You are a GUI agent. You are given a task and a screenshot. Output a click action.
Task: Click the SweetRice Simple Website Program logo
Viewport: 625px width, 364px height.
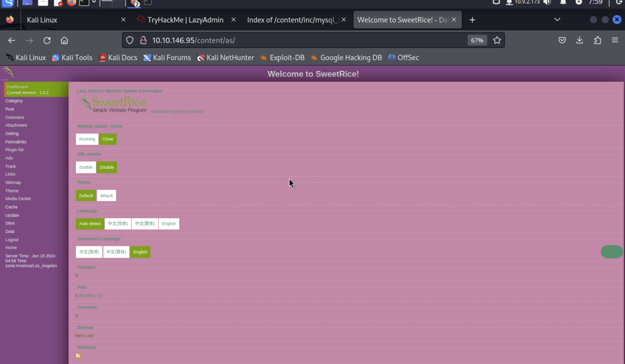(x=113, y=104)
